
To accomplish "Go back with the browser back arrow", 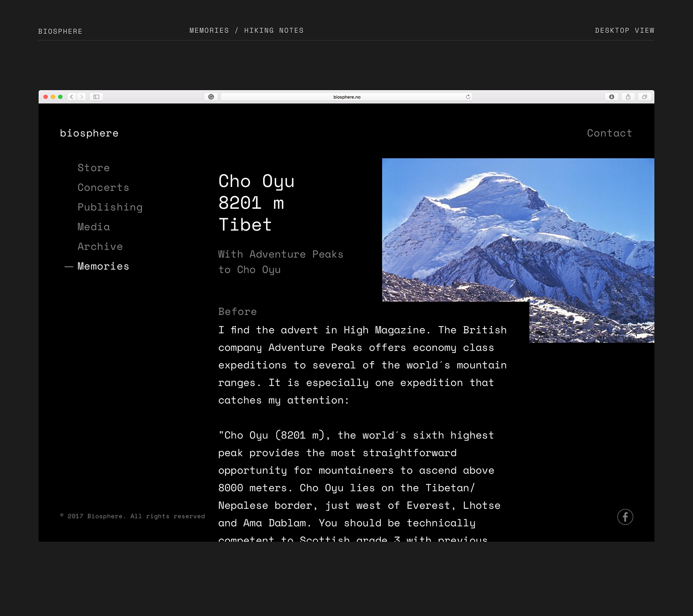I will (x=71, y=97).
